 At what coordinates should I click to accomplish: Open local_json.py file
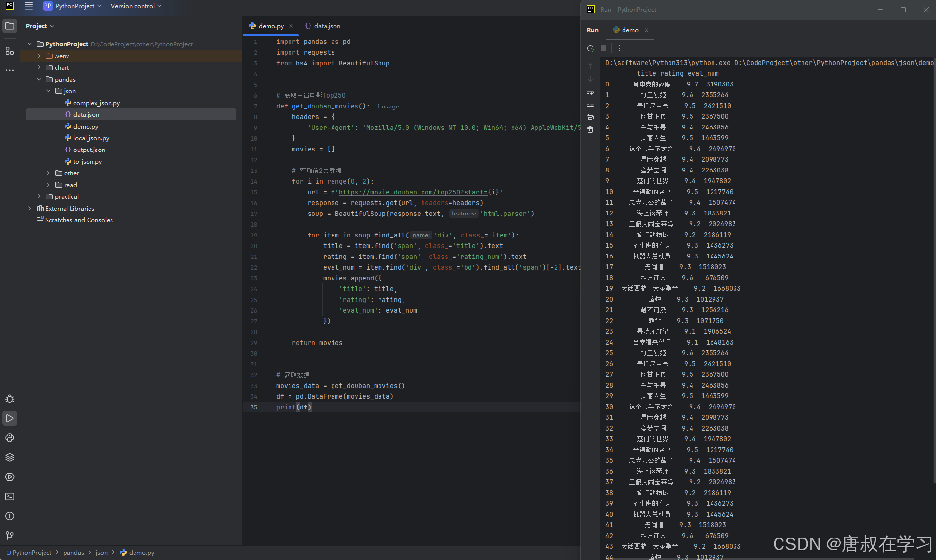[91, 138]
